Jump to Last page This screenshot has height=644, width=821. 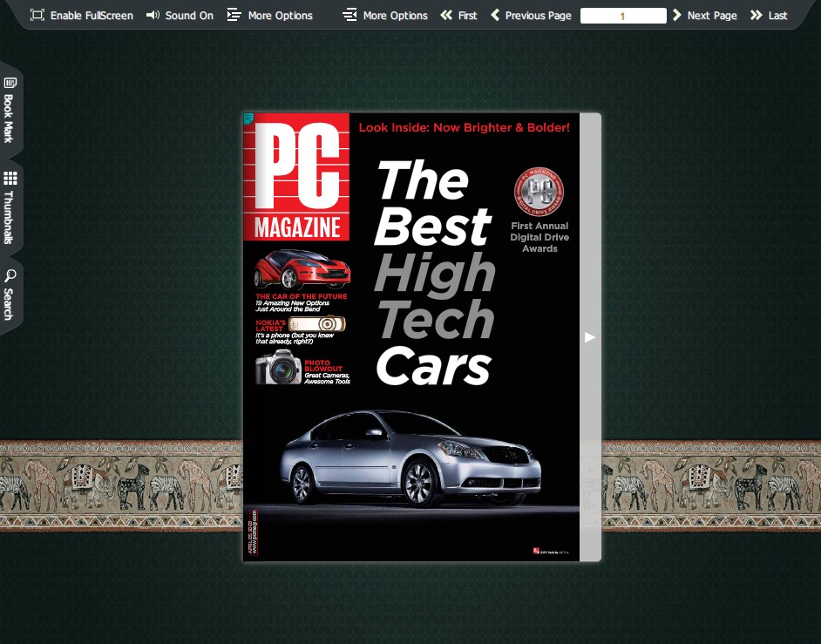tap(769, 15)
